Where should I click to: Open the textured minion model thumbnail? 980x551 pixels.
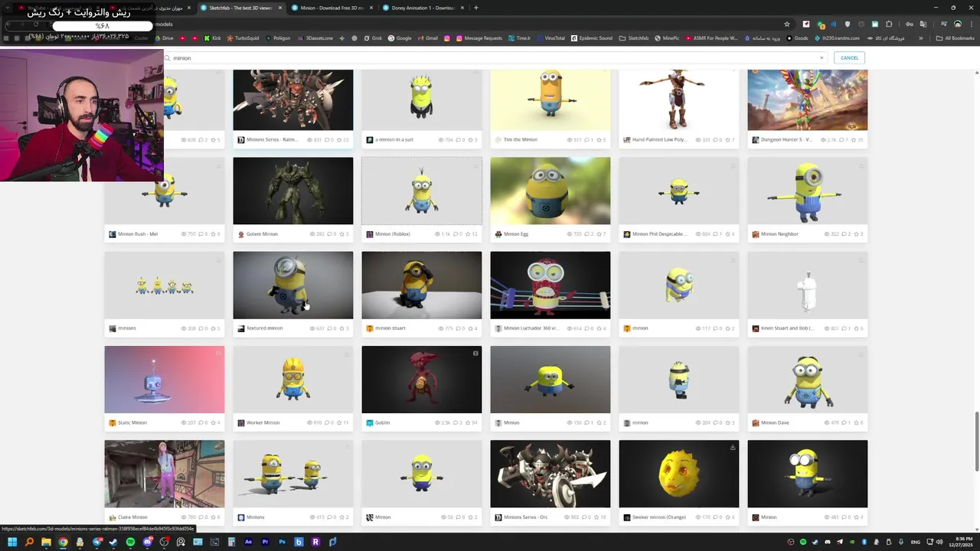click(x=293, y=285)
